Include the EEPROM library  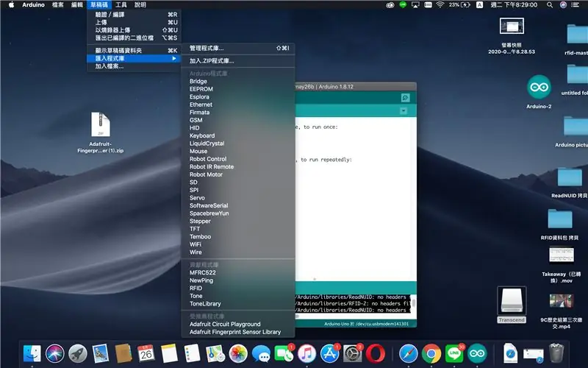(237, 89)
